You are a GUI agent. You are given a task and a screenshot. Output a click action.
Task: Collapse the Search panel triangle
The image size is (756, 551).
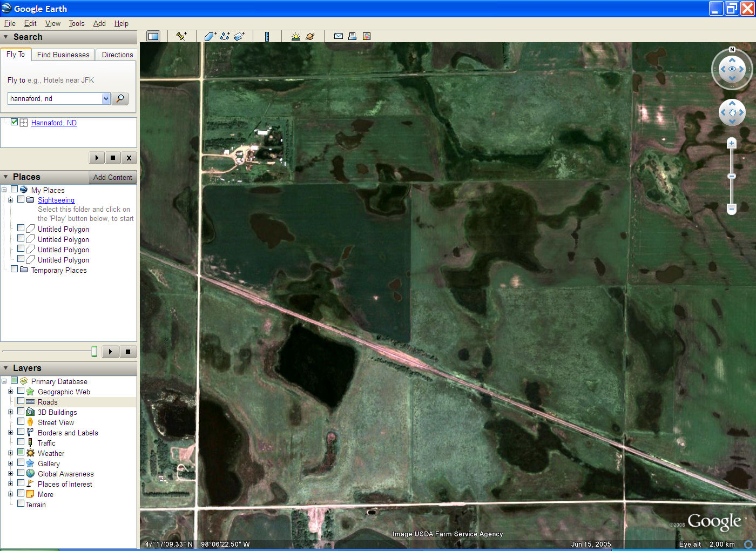coord(6,37)
